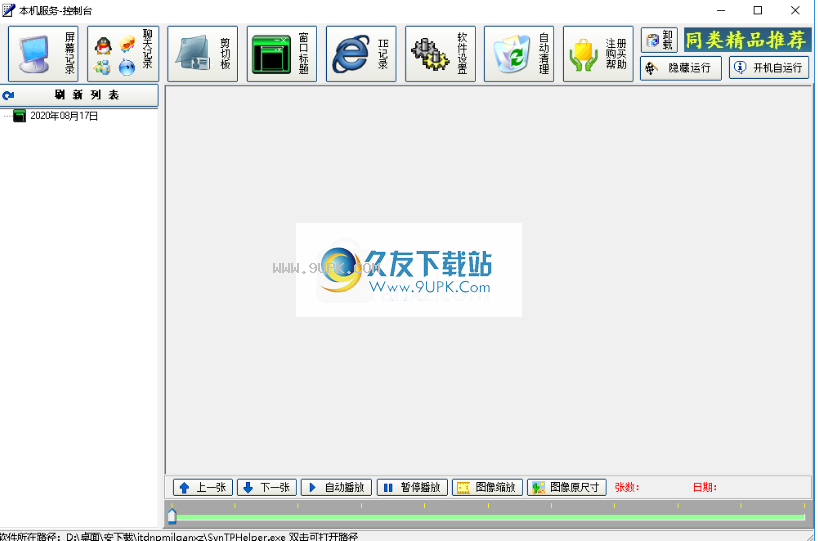Go to next image with 下一张

267,487
